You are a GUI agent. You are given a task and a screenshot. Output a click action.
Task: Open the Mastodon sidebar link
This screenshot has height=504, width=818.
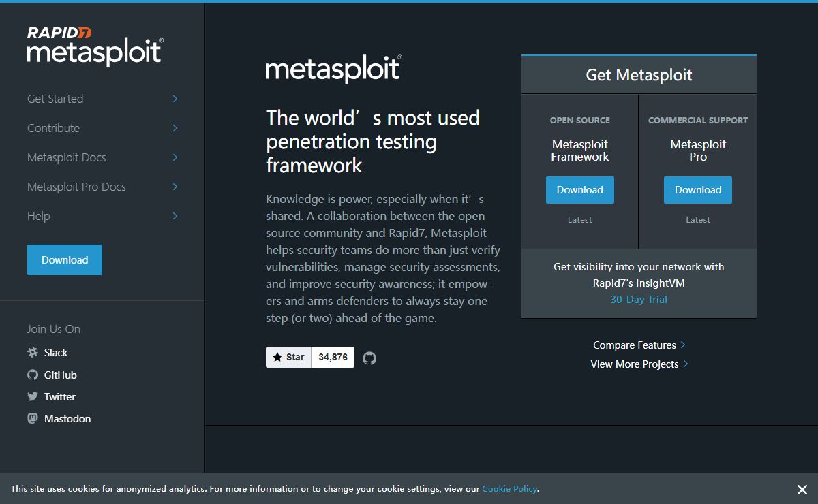67,419
